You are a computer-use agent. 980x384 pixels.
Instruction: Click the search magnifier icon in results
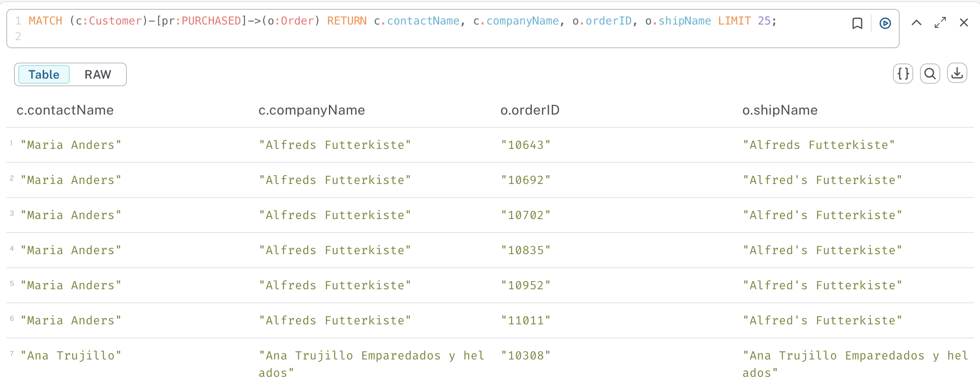coord(930,74)
